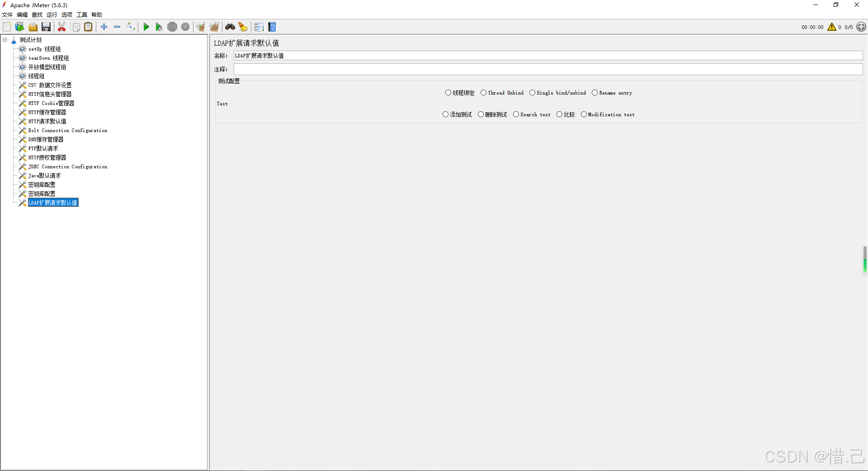The image size is (868, 471).
Task: Open the Templates icon in toolbar
Action: pyautogui.click(x=19, y=27)
